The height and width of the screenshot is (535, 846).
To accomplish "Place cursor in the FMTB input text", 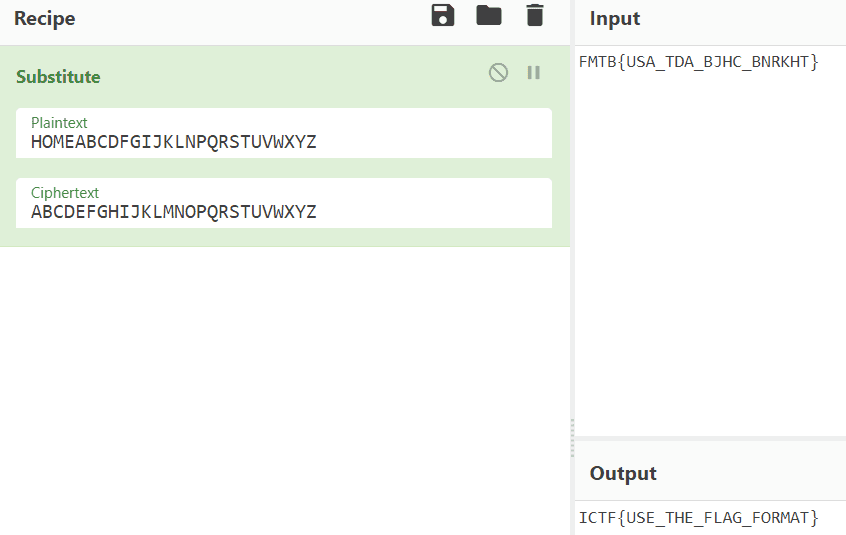I will pyautogui.click(x=698, y=62).
